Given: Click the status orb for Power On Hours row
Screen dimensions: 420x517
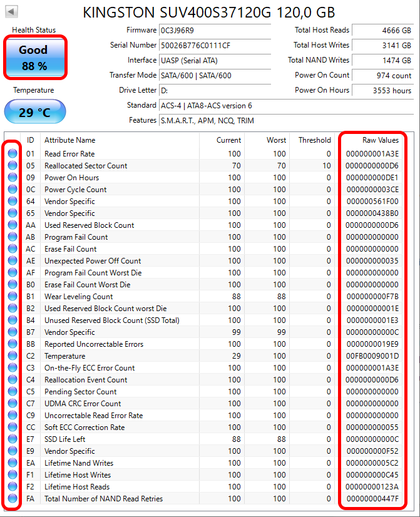Looking at the screenshot, I should (13, 177).
